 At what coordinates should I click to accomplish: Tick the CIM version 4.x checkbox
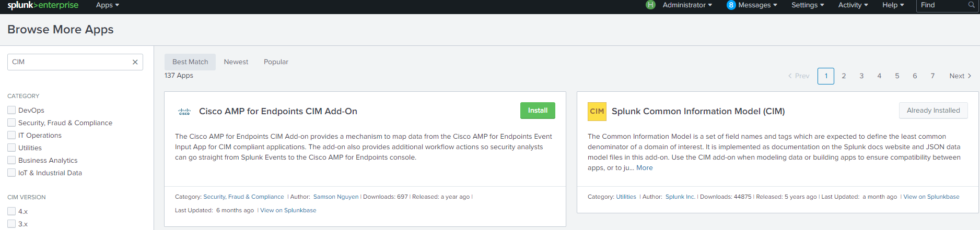[11, 211]
